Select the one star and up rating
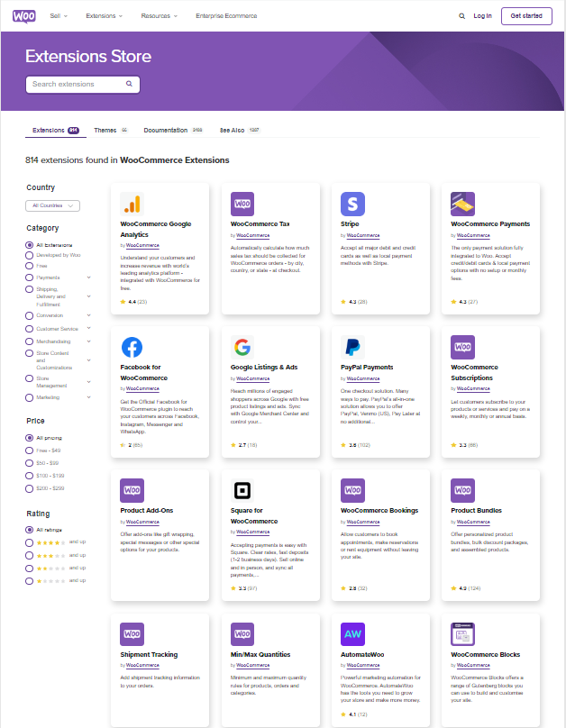This screenshot has height=728, width=566. click(29, 581)
